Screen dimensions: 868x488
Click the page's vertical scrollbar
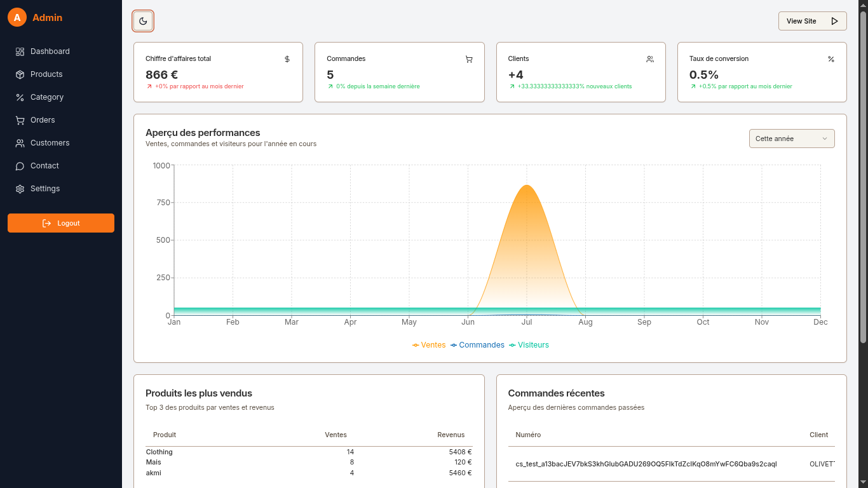click(863, 178)
